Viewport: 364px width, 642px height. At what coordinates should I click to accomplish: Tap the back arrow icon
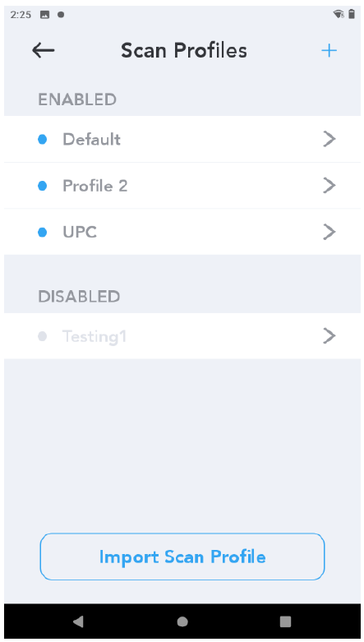tap(43, 50)
